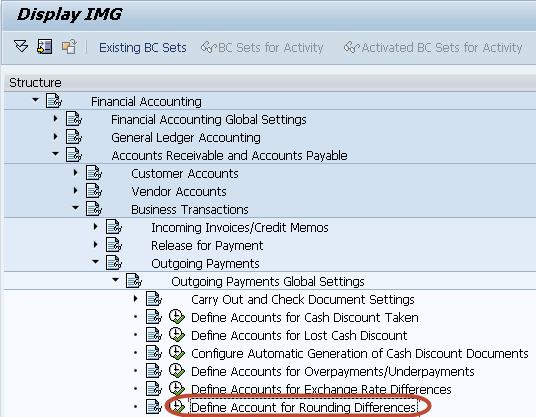Collapse Accounts Receivable and Accounts Payable node
This screenshot has height=417, width=536.
pos(55,154)
